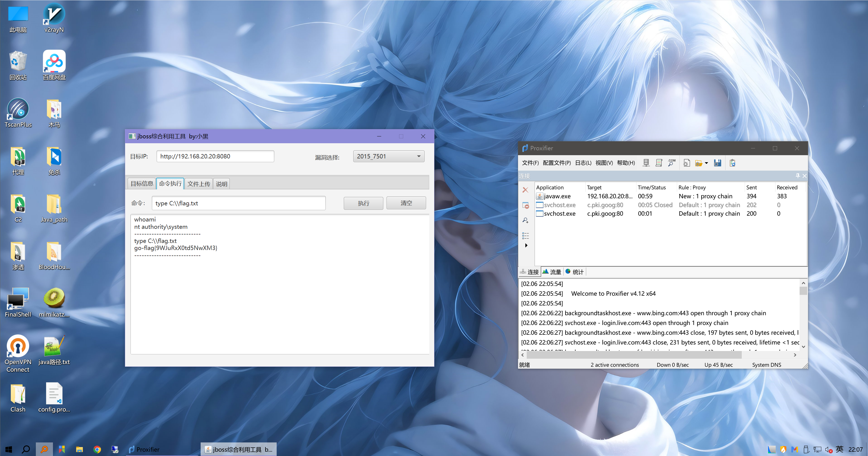This screenshot has width=868, height=456.
Task: Pin the 连接 connections panel
Action: pos(798,176)
